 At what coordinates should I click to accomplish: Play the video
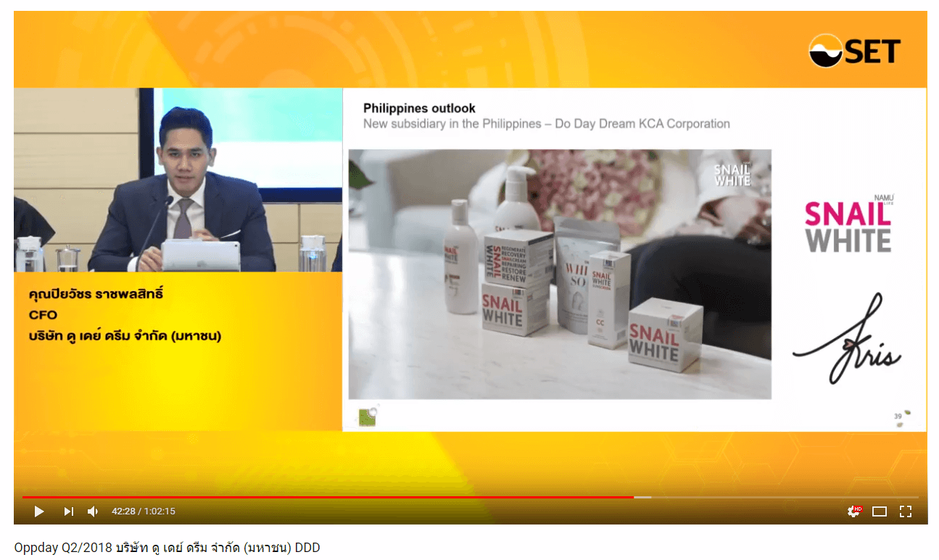pos(39,511)
